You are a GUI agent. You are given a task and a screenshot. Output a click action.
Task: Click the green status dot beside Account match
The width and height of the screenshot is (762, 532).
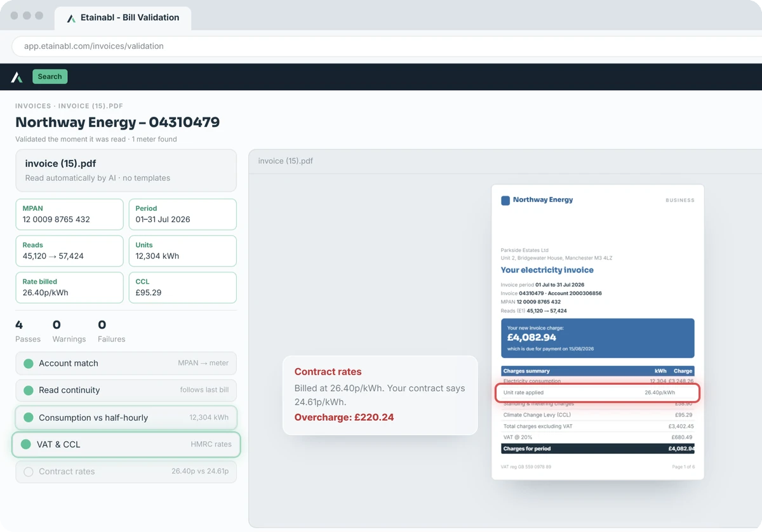(x=29, y=364)
